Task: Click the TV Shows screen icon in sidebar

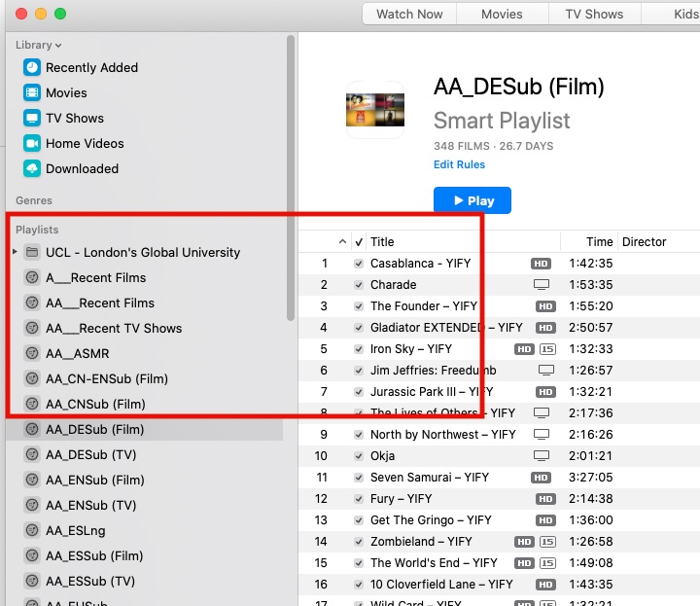Action: pyautogui.click(x=32, y=119)
